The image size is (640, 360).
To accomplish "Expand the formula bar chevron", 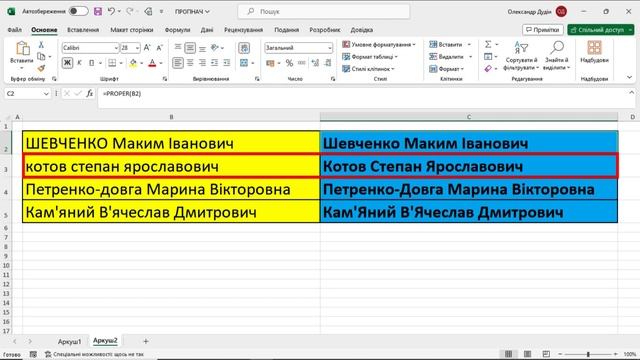I will pos(631,93).
